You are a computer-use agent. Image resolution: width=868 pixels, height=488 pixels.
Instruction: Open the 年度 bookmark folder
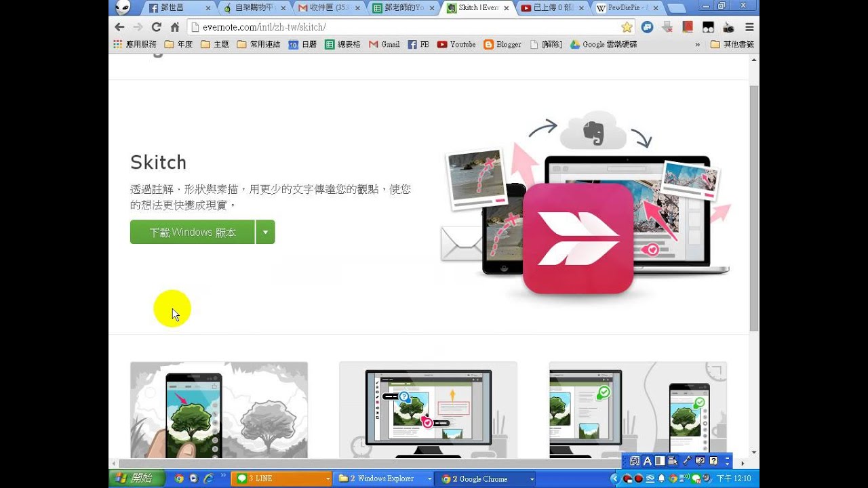pyautogui.click(x=179, y=45)
